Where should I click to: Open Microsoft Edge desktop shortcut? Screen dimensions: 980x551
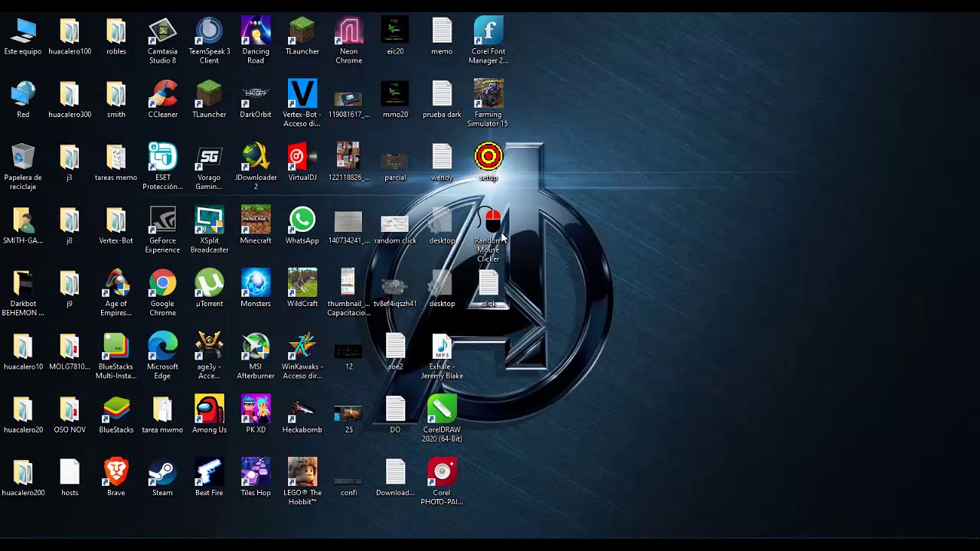[x=162, y=355]
